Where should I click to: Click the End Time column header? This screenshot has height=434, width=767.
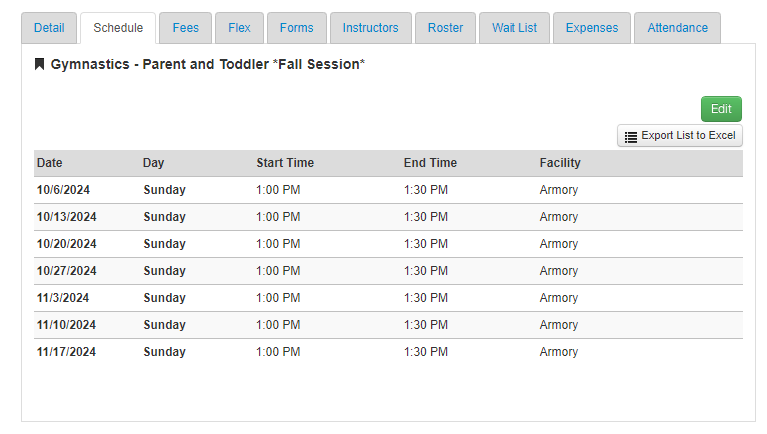pos(430,163)
